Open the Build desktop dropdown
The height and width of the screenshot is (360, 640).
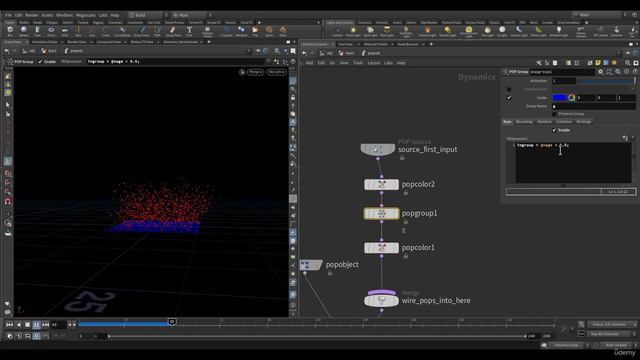point(145,15)
